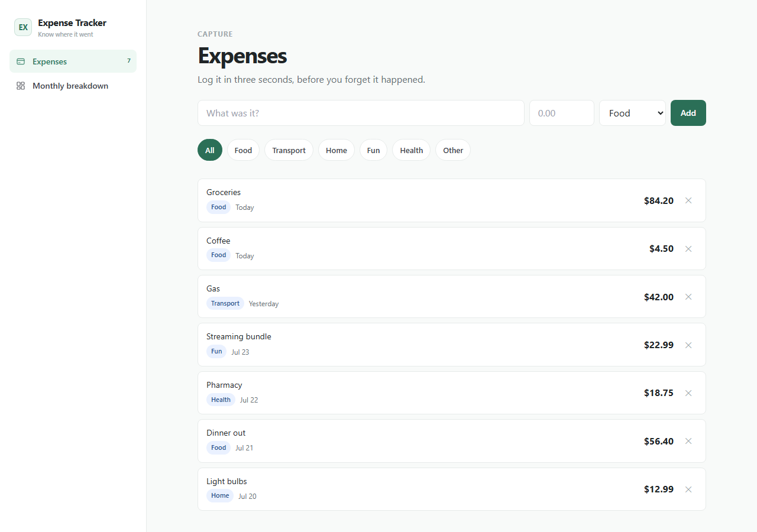Click the $42.00 amount
The image size is (757, 532).
[x=659, y=297]
